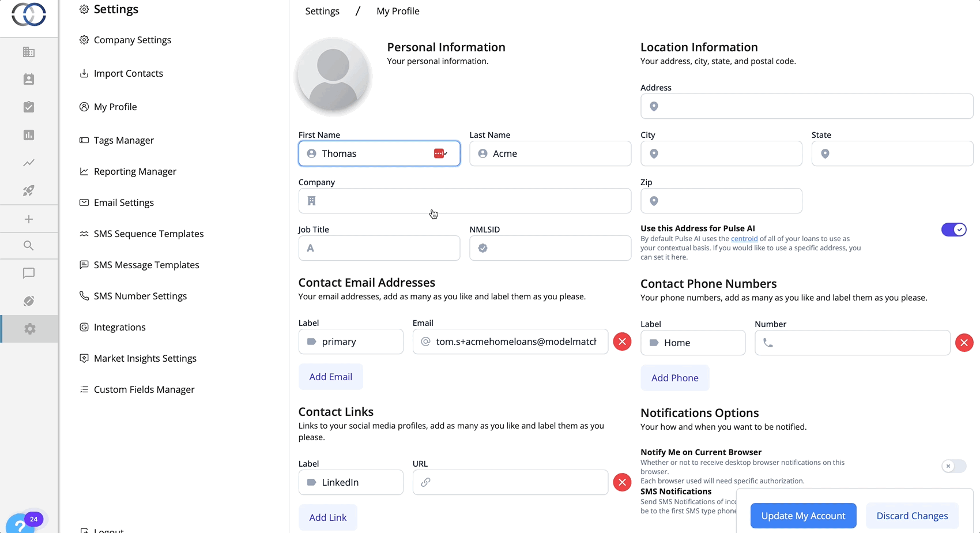Open the companies building icon in sidebar

point(29,52)
